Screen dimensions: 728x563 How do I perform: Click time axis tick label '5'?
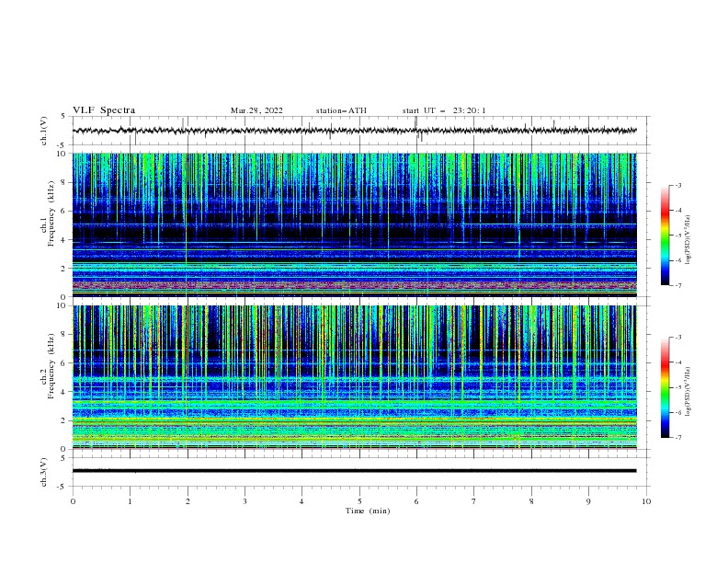[359, 501]
